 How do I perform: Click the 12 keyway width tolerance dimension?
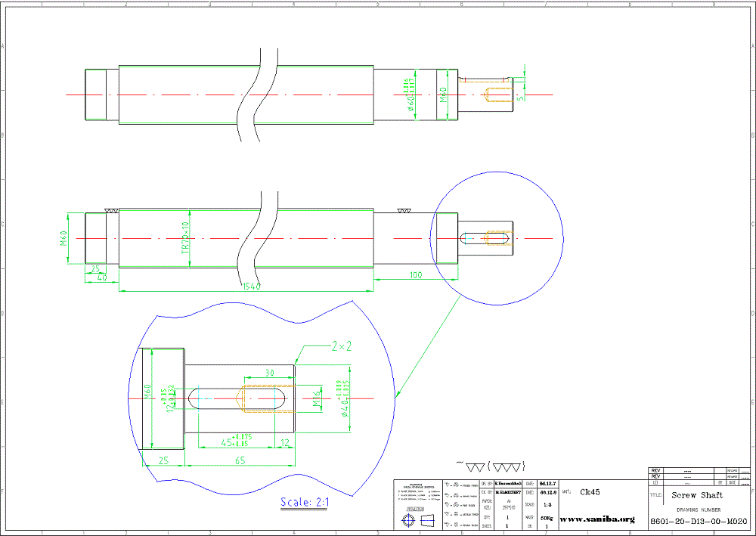click(169, 399)
